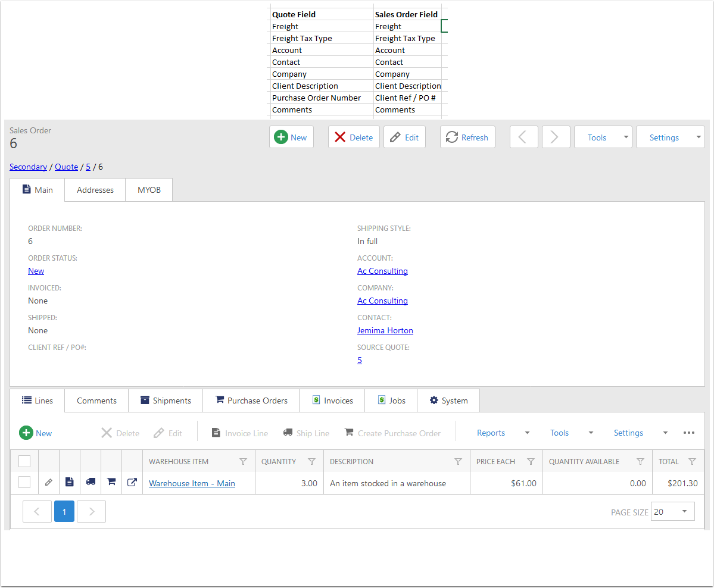
Task: Go to previous sales order record
Action: [x=523, y=137]
